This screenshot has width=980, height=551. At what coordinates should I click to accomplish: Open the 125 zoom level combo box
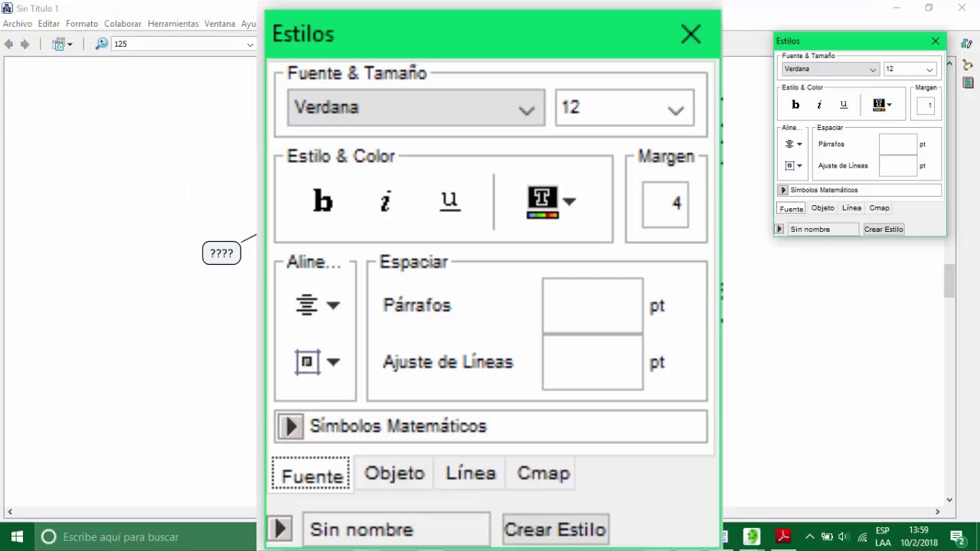point(184,44)
